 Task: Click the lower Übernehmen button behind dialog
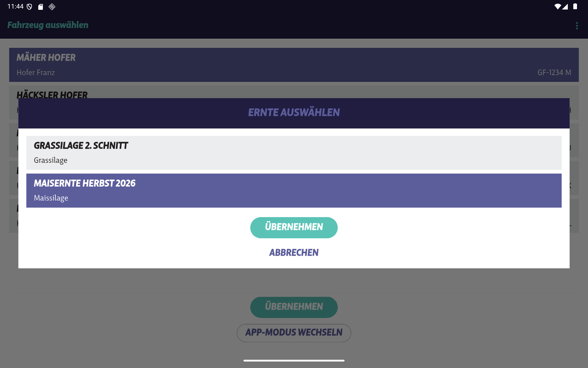(x=294, y=307)
